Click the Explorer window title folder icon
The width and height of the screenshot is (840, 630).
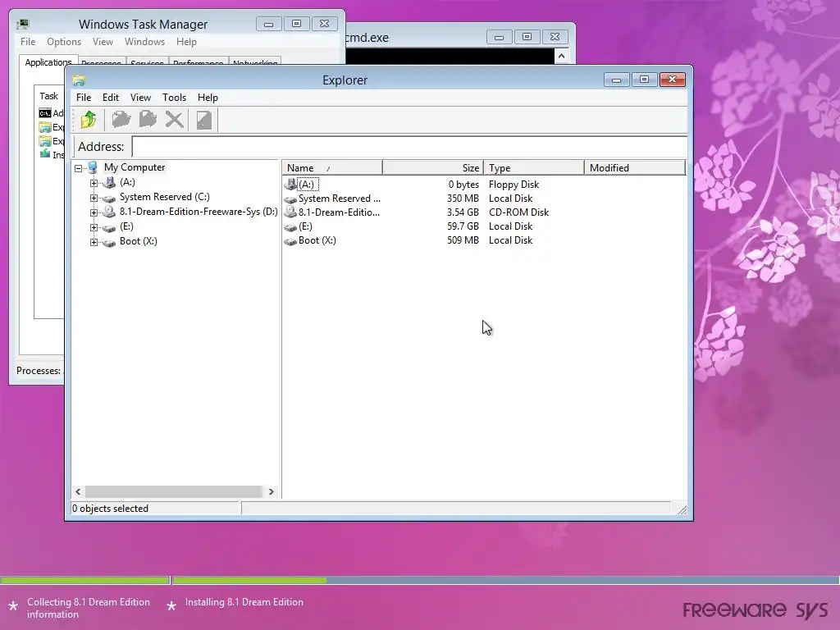pos(80,81)
